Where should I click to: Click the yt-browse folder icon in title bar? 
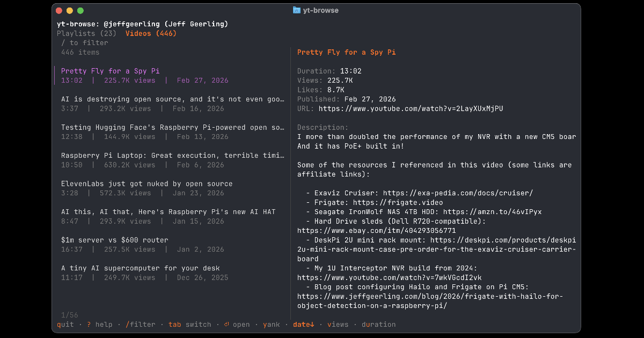[x=297, y=10]
